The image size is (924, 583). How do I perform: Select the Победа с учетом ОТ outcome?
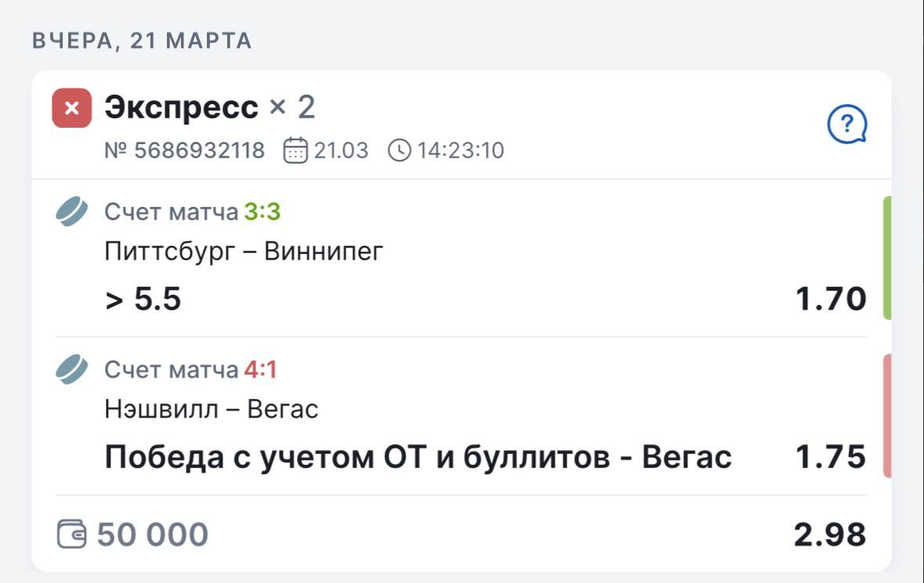[418, 457]
